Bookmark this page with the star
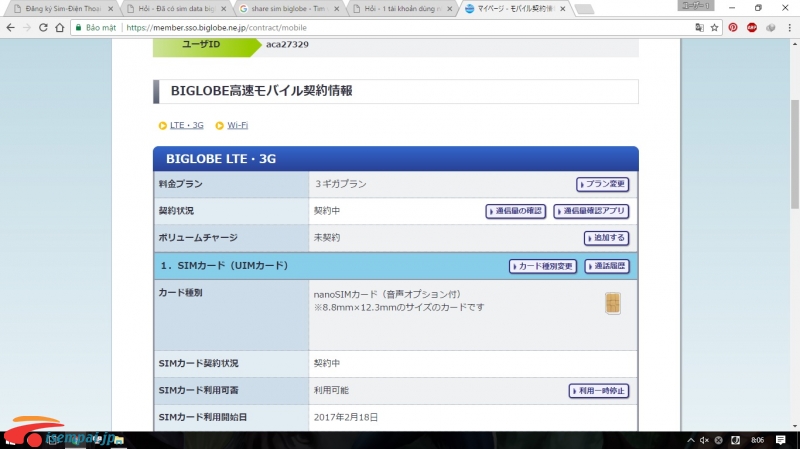800x449 pixels. (714, 28)
